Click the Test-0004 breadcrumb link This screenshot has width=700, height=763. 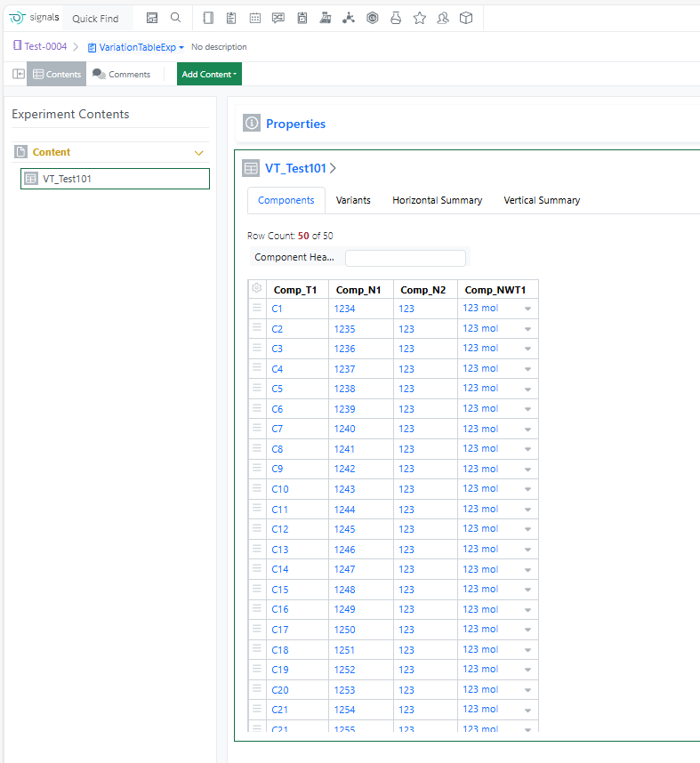(44, 46)
